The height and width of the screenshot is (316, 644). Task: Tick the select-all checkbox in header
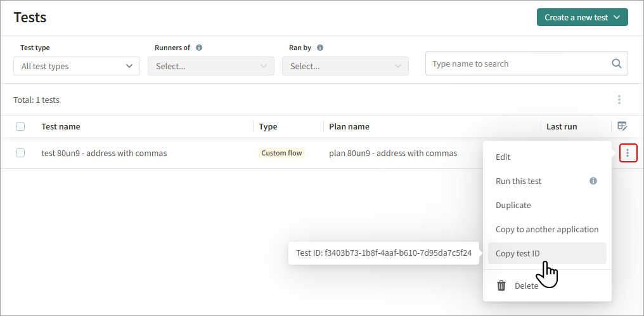click(x=20, y=126)
